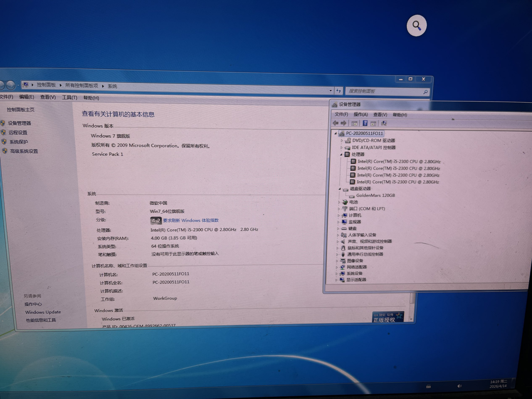Click the back arrow in Device Manager toolbar
The width and height of the screenshot is (532, 399).
click(x=336, y=123)
